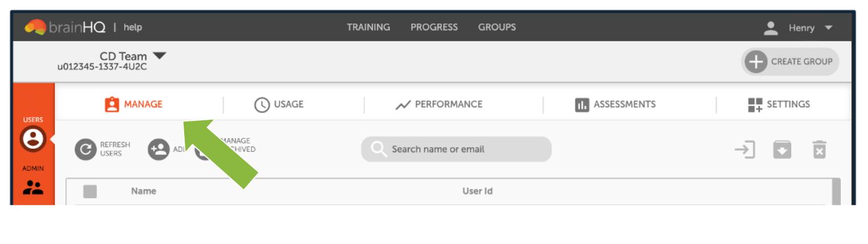Click the CREATE GROUP button
868x244 pixels.
[790, 62]
